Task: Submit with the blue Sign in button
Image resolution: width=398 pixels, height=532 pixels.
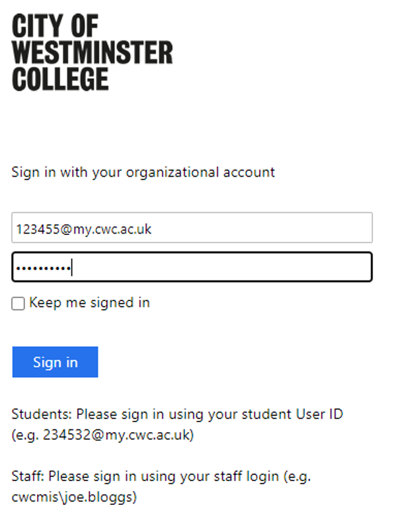Action: (x=56, y=362)
